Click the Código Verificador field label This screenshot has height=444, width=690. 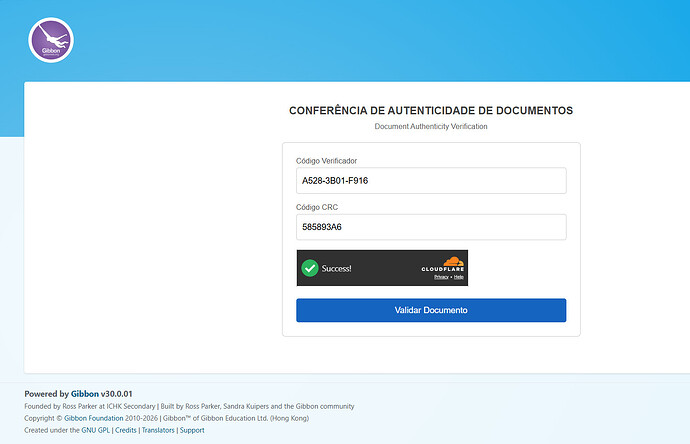(x=327, y=161)
